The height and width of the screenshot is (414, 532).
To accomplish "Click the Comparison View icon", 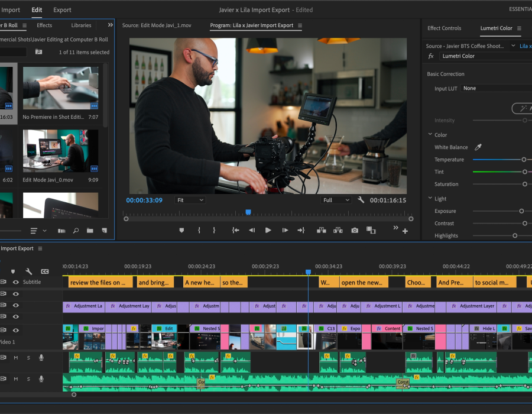I will [x=371, y=231].
